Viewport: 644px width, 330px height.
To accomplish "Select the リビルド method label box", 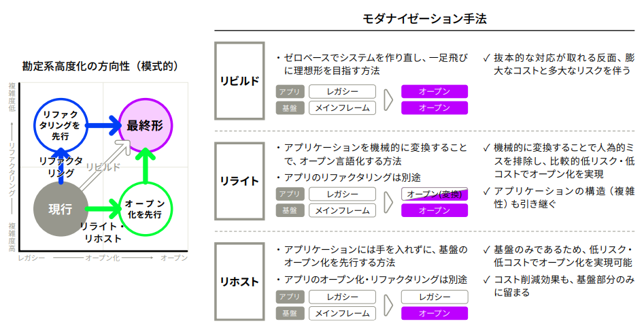I will coord(239,81).
